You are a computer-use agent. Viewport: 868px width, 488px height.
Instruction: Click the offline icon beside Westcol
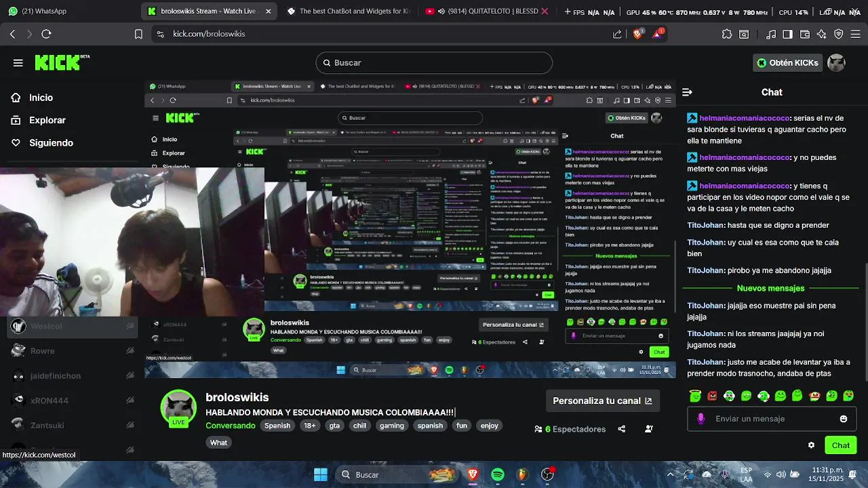(x=130, y=326)
